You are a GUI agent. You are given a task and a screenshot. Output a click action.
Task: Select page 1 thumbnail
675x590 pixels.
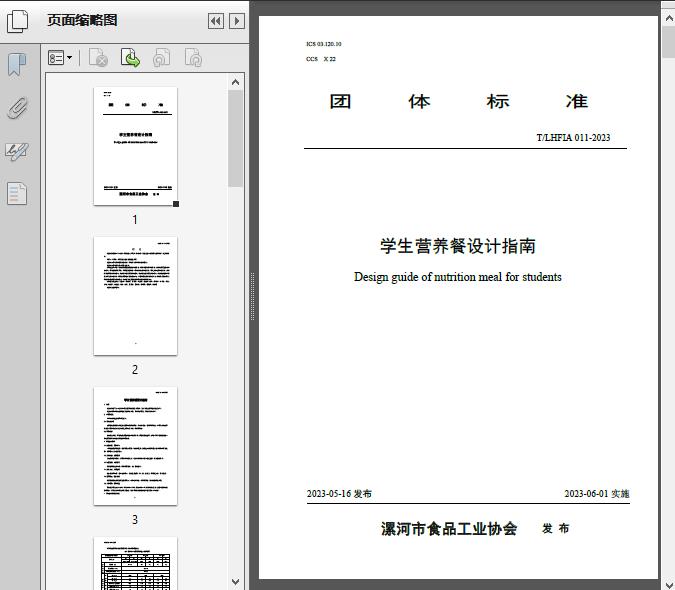pos(135,146)
